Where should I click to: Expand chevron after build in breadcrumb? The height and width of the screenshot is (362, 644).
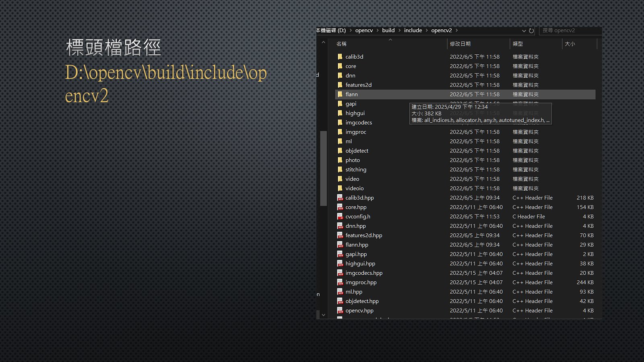coord(400,31)
